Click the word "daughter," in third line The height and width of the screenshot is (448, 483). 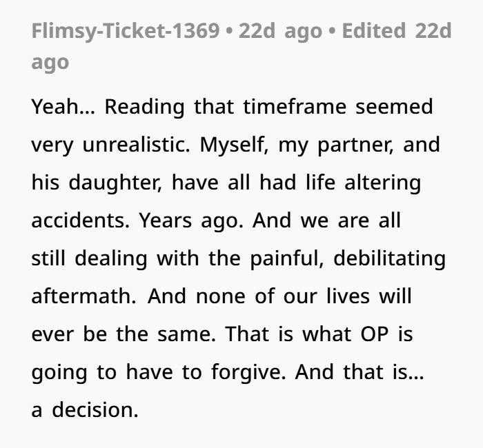pyautogui.click(x=115, y=183)
